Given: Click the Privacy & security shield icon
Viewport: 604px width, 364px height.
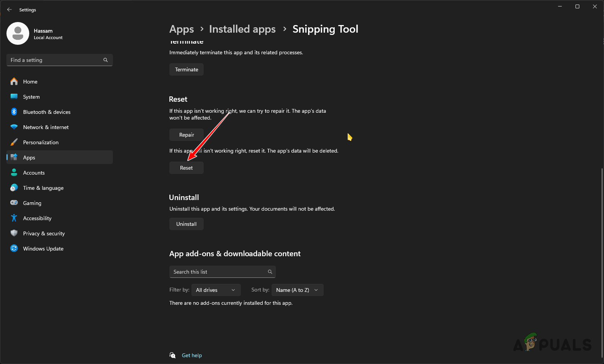Looking at the screenshot, I should coord(14,233).
